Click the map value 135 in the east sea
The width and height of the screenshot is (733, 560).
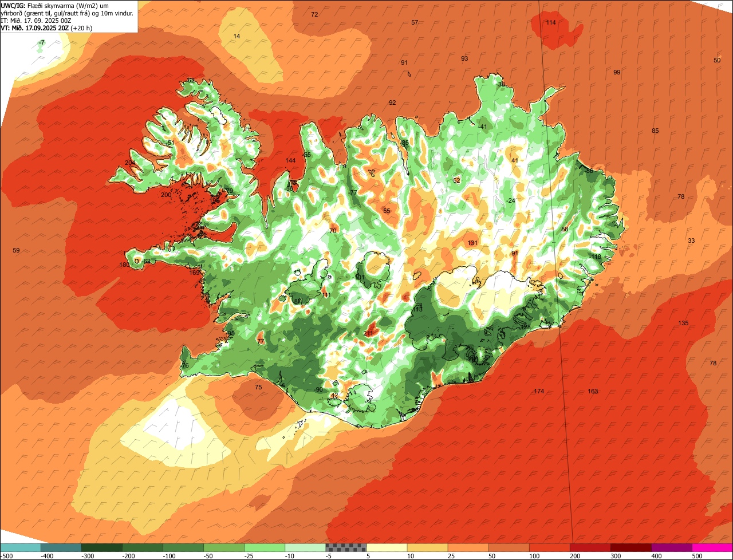tap(683, 323)
